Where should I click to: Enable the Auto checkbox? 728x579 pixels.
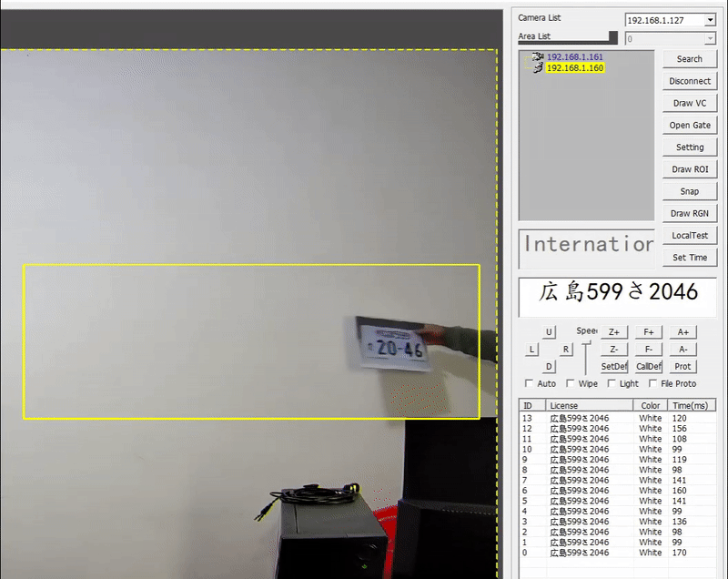(x=531, y=383)
